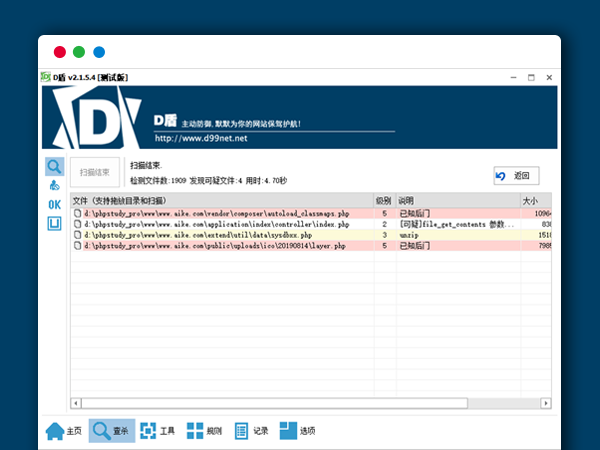
Task: Open the http://www.d99net.net link
Action: [200, 137]
